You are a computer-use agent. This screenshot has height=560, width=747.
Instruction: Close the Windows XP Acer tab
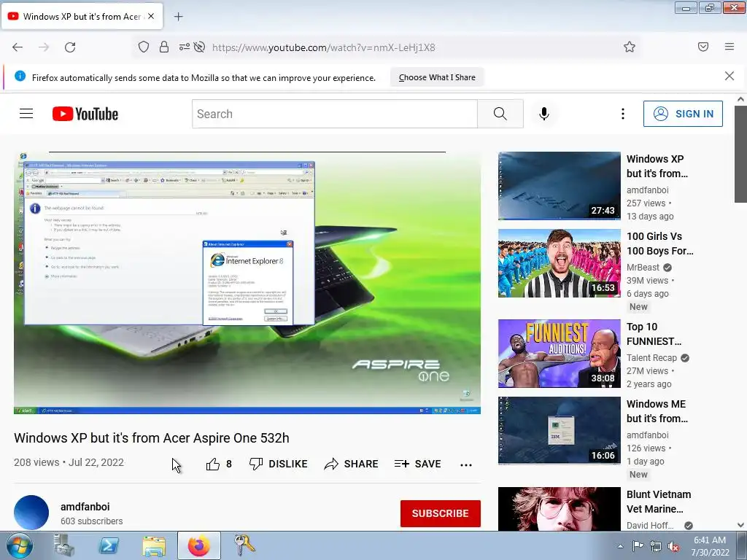pyautogui.click(x=151, y=16)
